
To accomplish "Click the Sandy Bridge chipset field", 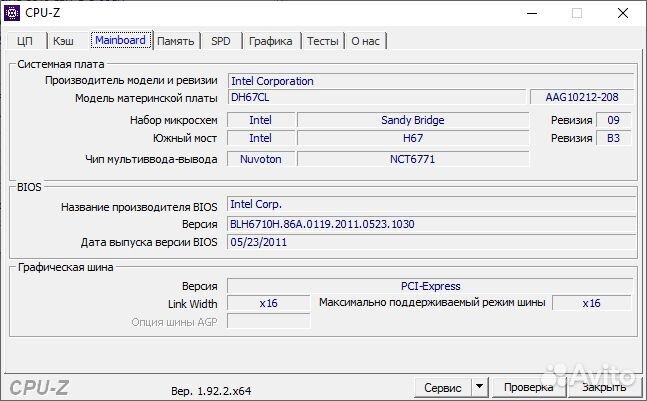I will [412, 120].
